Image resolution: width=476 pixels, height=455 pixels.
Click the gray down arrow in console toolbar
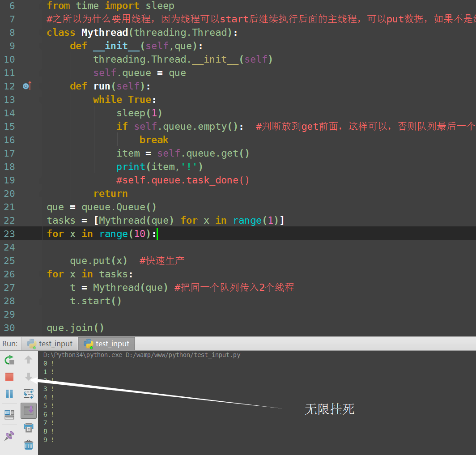coord(29,377)
